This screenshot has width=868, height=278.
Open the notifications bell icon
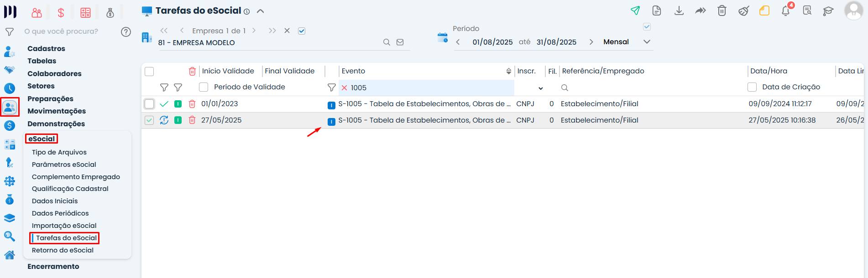(786, 10)
